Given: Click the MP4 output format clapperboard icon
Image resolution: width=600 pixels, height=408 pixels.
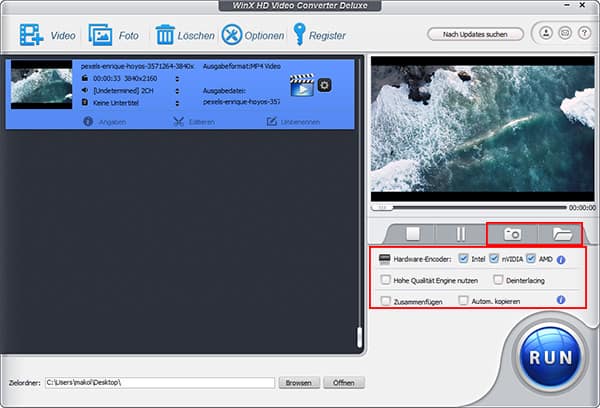Looking at the screenshot, I should pos(302,85).
